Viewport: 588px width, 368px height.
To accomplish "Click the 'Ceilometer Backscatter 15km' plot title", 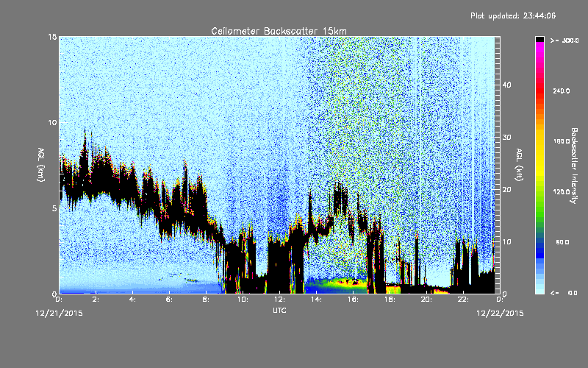I will tap(279, 31).
